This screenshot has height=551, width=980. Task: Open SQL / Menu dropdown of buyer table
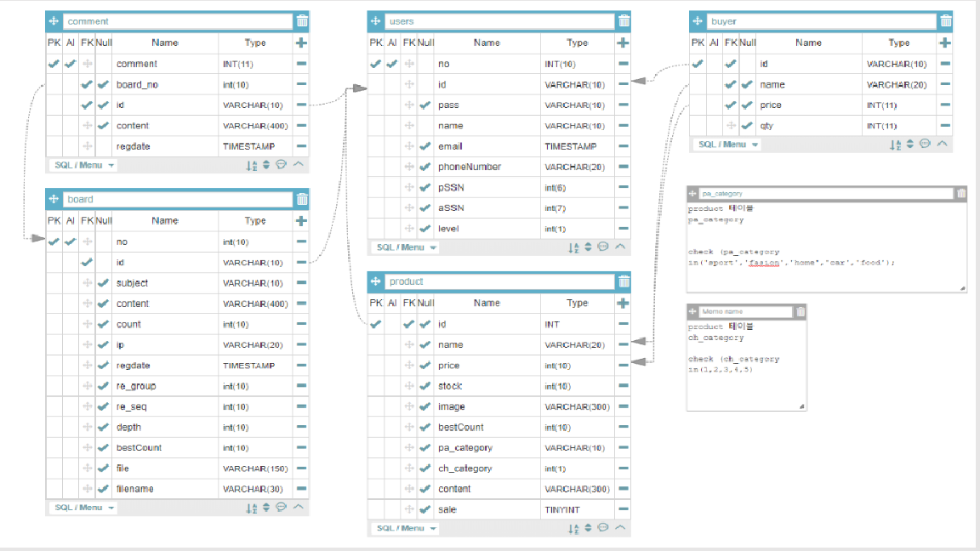(728, 145)
